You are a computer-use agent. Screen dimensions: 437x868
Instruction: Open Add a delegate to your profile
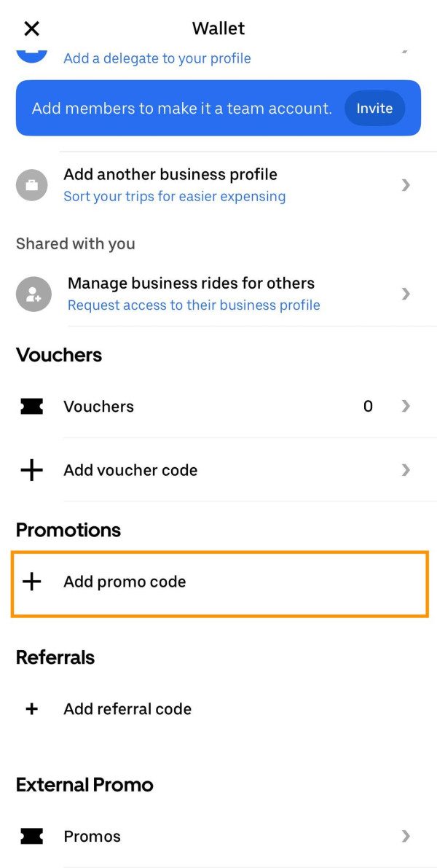coord(157,58)
